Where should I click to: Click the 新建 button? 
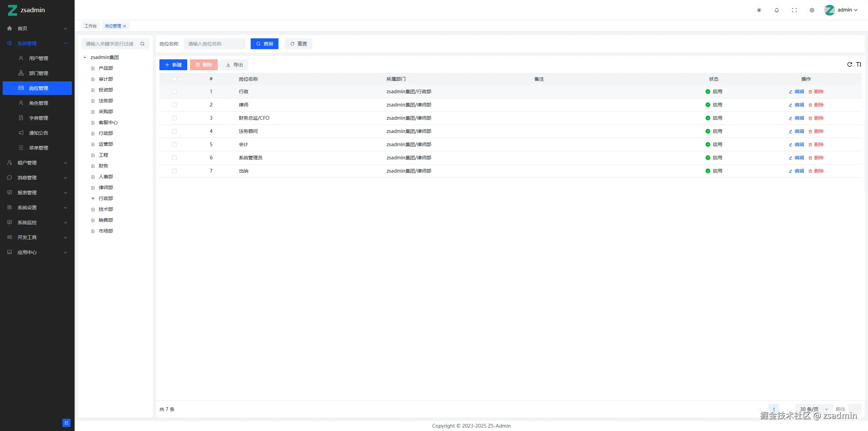(173, 65)
